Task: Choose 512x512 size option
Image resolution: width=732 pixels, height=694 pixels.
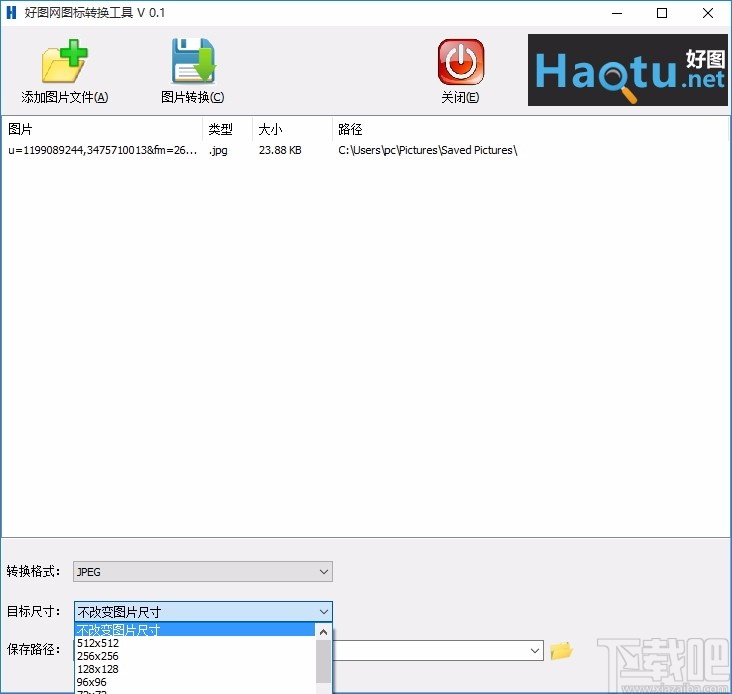Action: click(195, 643)
